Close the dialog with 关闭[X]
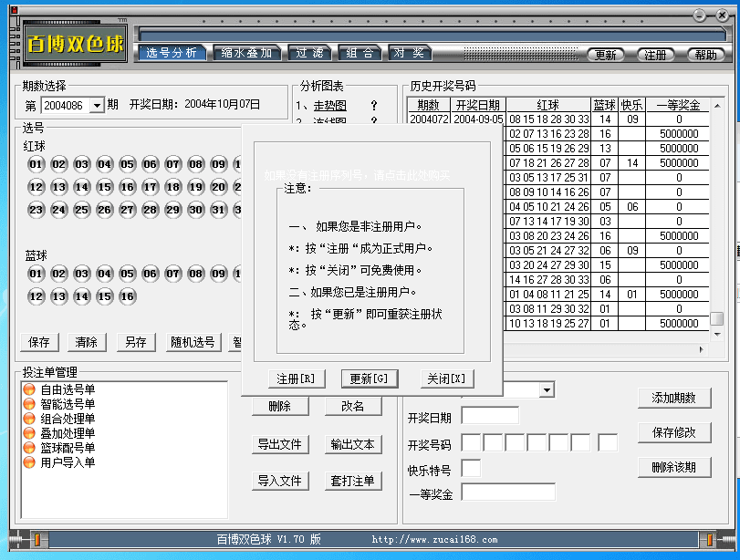 coord(446,379)
